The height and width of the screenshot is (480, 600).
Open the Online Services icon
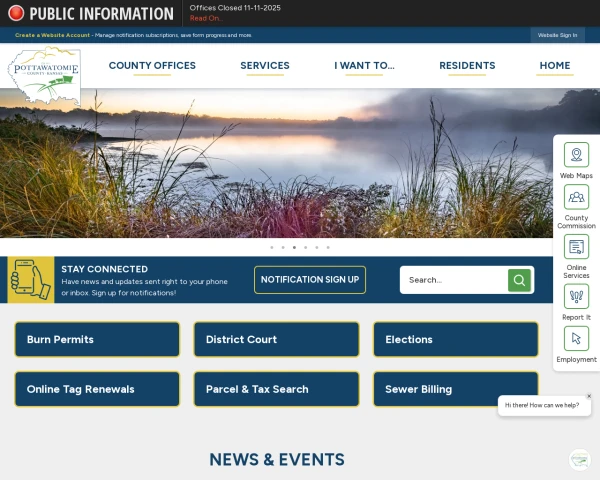pyautogui.click(x=576, y=247)
